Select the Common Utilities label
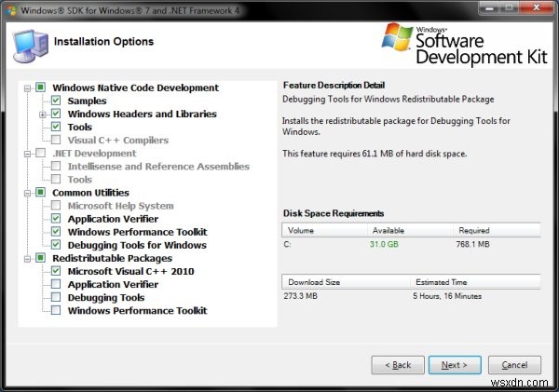This screenshot has height=392, width=559. [x=90, y=193]
